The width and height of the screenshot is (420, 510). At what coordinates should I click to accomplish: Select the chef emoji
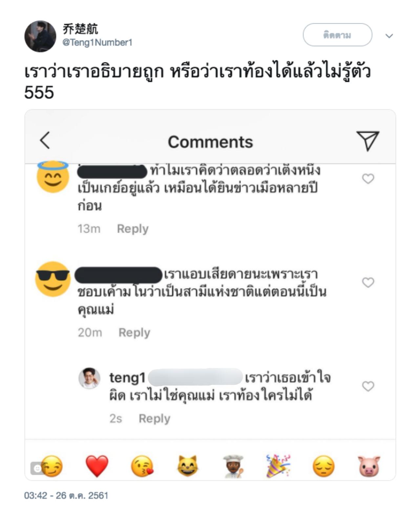[233, 466]
